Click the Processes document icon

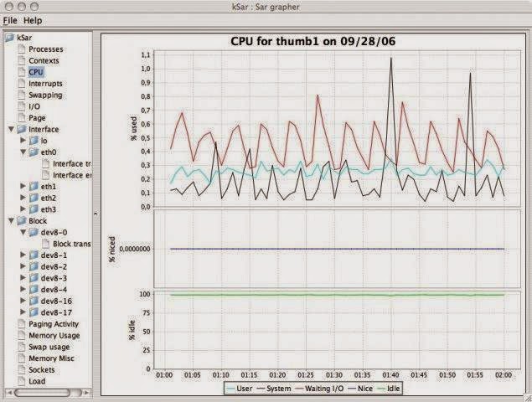pyautogui.click(x=22, y=49)
